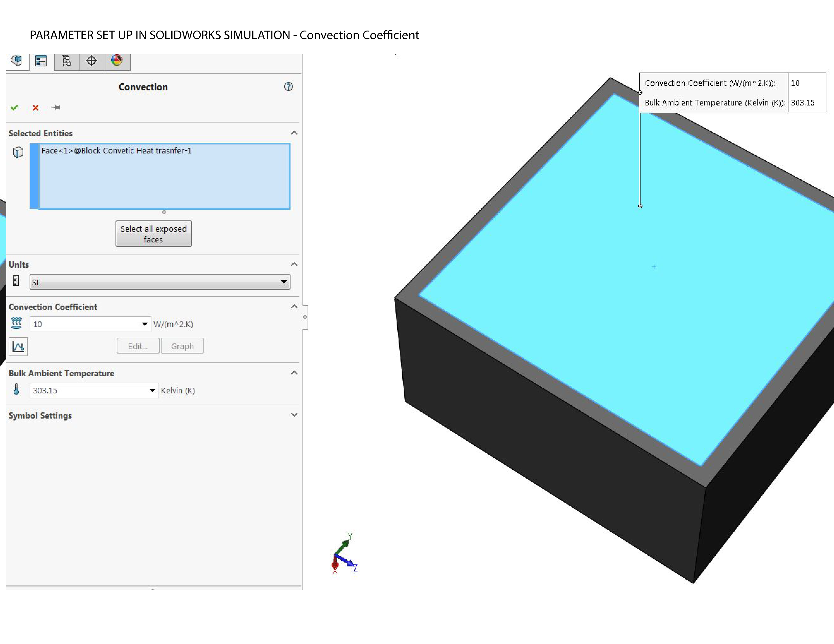Open bulk ambient temperature dropdown arrow
This screenshot has width=834, height=644.
point(152,390)
